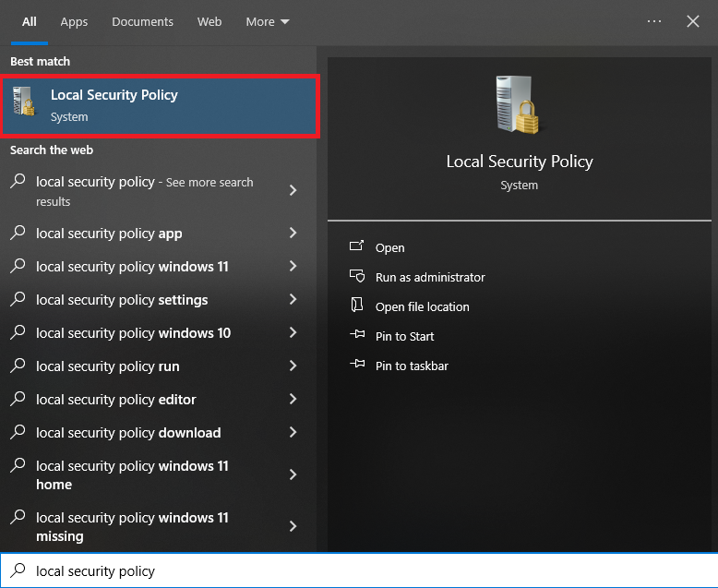Screen dimensions: 718x588
Task: Switch to the Documents tab
Action: tap(142, 21)
